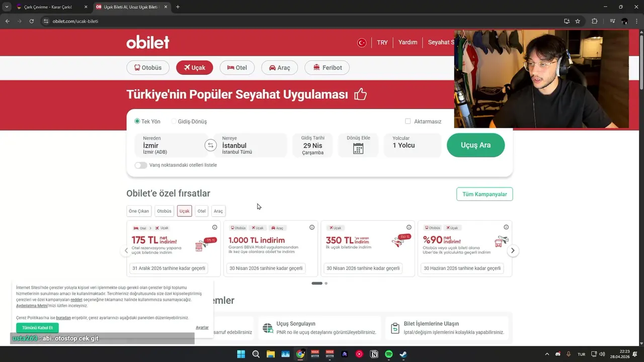Open the Turkish flag language selector
Screen dimensions: 644x362
tap(362, 43)
